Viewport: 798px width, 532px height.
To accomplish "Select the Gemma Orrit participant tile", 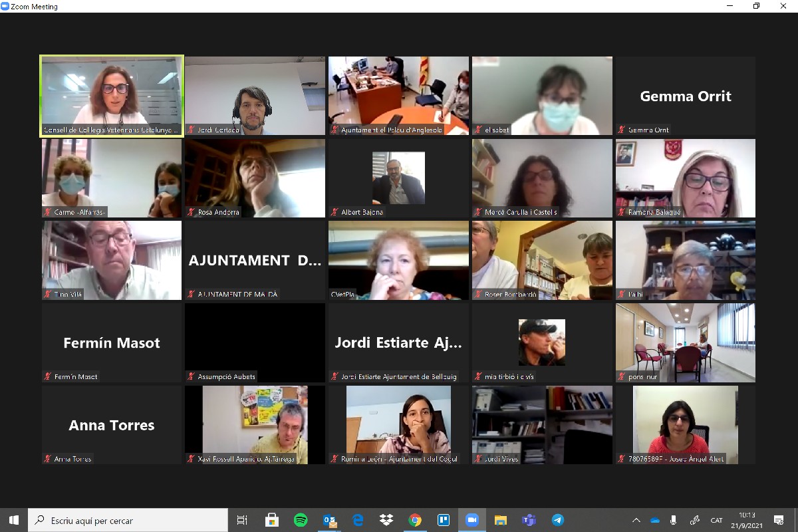I will [x=685, y=96].
